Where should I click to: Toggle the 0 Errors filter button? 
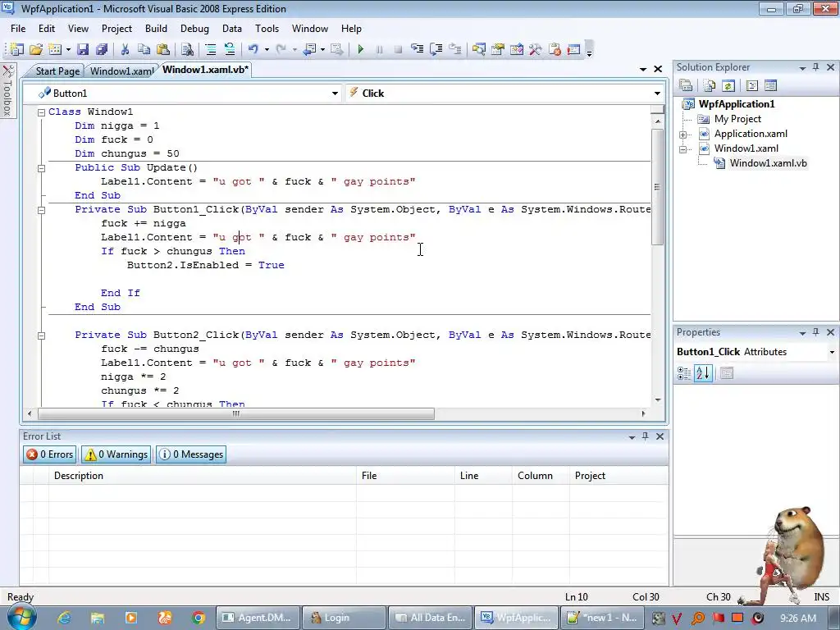(49, 454)
